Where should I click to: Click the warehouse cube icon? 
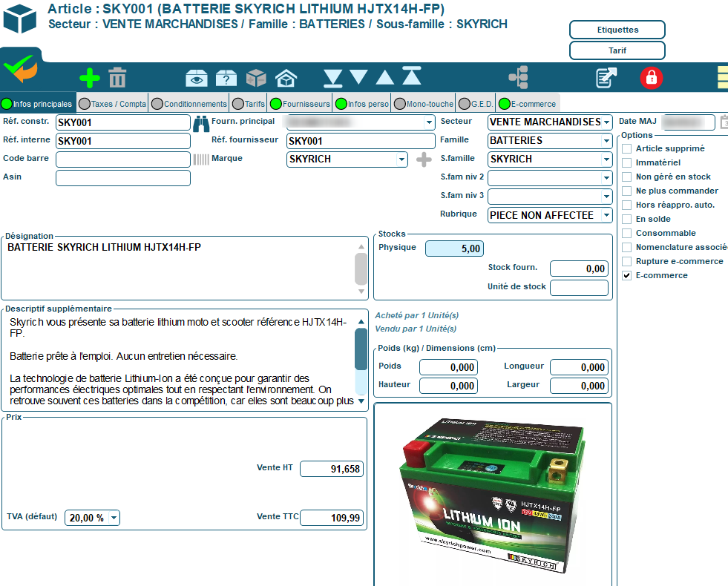[286, 78]
